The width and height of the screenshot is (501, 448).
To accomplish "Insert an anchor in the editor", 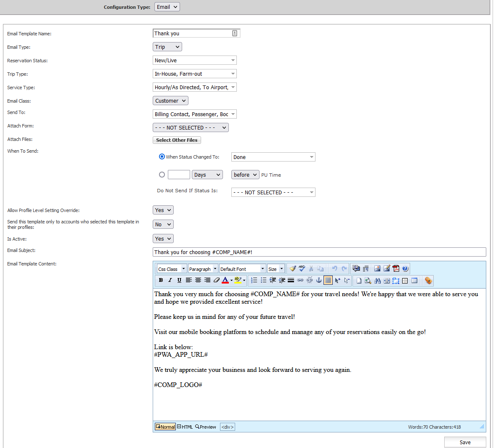I will pyautogui.click(x=319, y=280).
